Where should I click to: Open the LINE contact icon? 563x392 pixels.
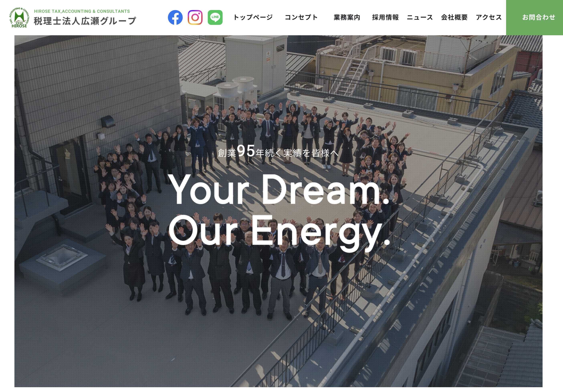[x=215, y=17]
